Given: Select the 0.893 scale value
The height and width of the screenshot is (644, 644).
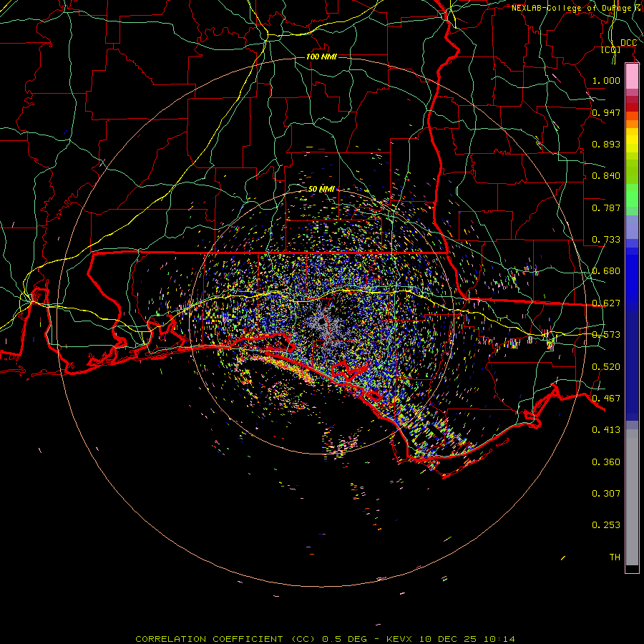Looking at the screenshot, I should click(x=606, y=144).
